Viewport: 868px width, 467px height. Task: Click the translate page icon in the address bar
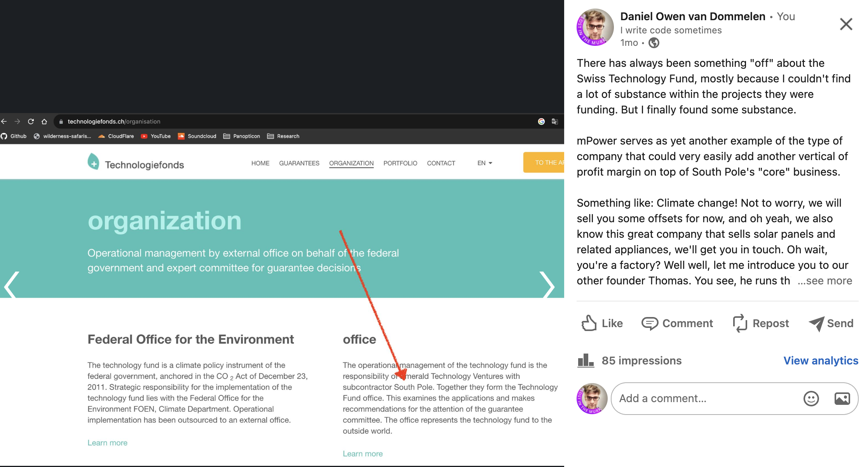pos(555,122)
